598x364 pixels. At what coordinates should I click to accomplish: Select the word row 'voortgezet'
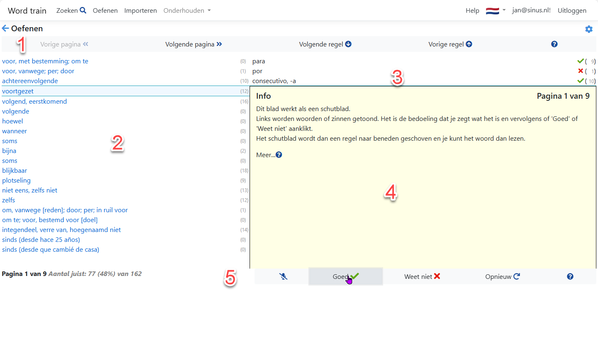click(x=18, y=91)
